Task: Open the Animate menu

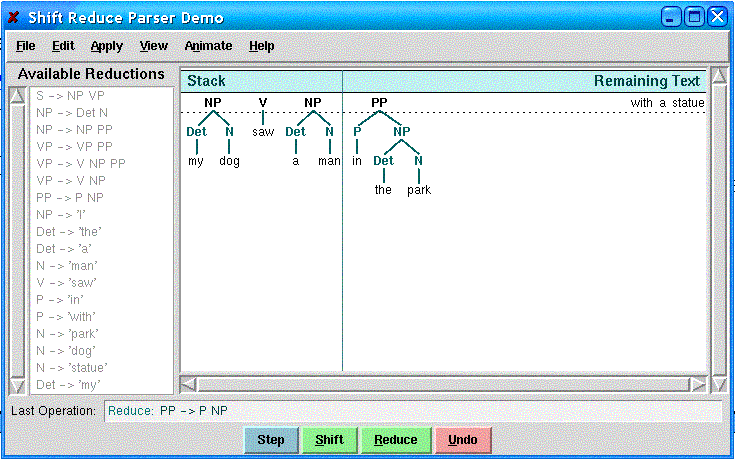Action: click(x=208, y=46)
